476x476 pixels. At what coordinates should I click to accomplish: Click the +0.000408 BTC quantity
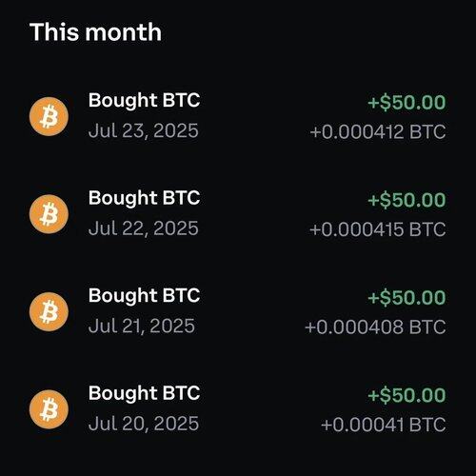pyautogui.click(x=375, y=327)
